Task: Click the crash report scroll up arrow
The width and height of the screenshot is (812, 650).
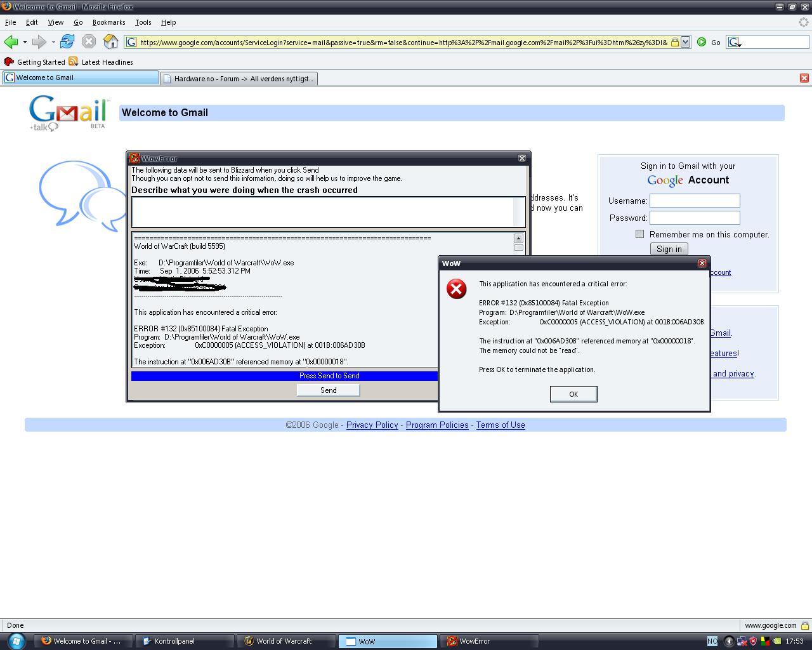Action: 518,239
